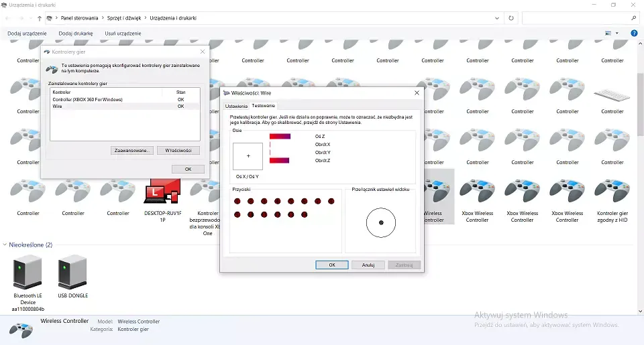Click the up arrow navigation icon
Image resolution: width=644 pixels, height=345 pixels.
click(40, 18)
